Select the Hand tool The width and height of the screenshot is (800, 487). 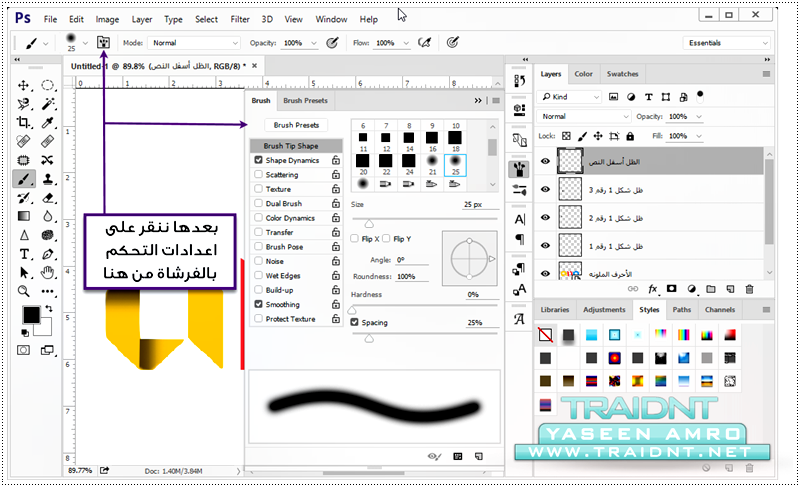(47, 272)
